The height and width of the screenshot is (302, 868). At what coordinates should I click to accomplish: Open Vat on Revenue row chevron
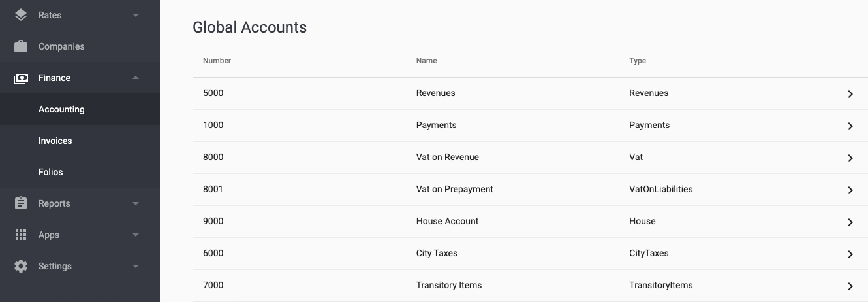[x=850, y=158]
